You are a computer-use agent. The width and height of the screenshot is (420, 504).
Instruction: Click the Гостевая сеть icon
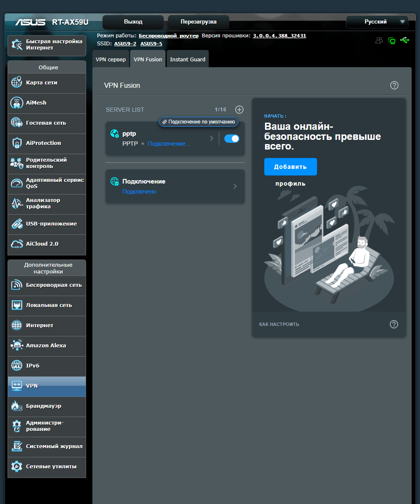click(x=16, y=123)
